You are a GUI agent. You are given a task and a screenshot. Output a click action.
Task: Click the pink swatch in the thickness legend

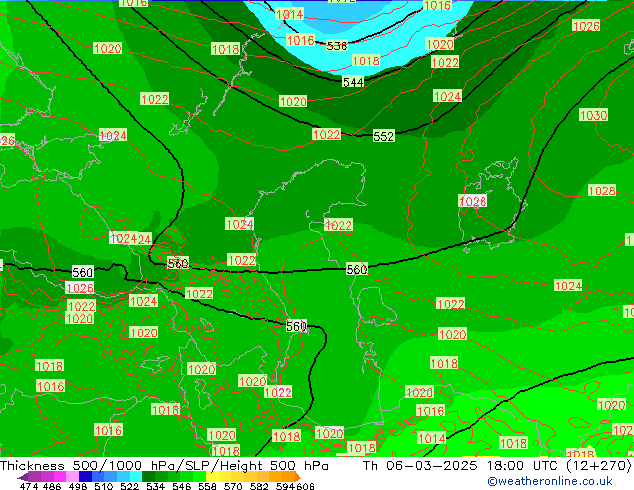72,476
